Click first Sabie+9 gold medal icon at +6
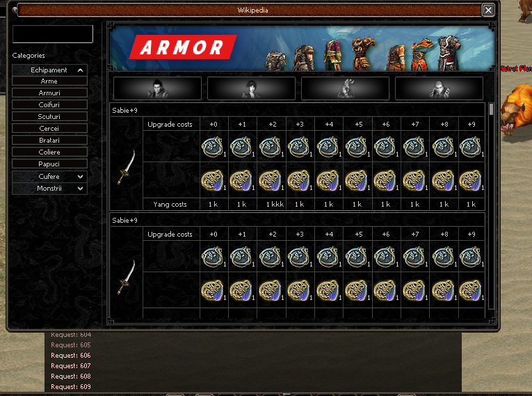The image size is (532, 396). point(385,180)
